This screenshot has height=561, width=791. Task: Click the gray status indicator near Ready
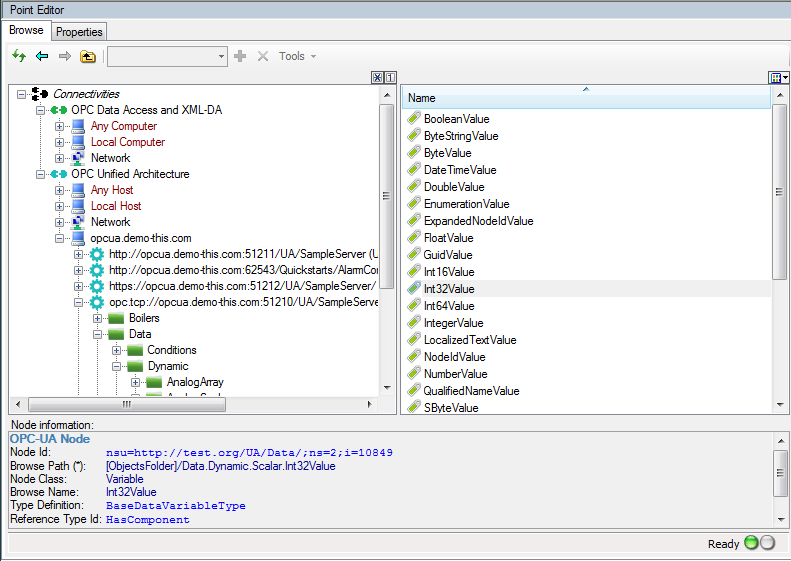click(768, 543)
